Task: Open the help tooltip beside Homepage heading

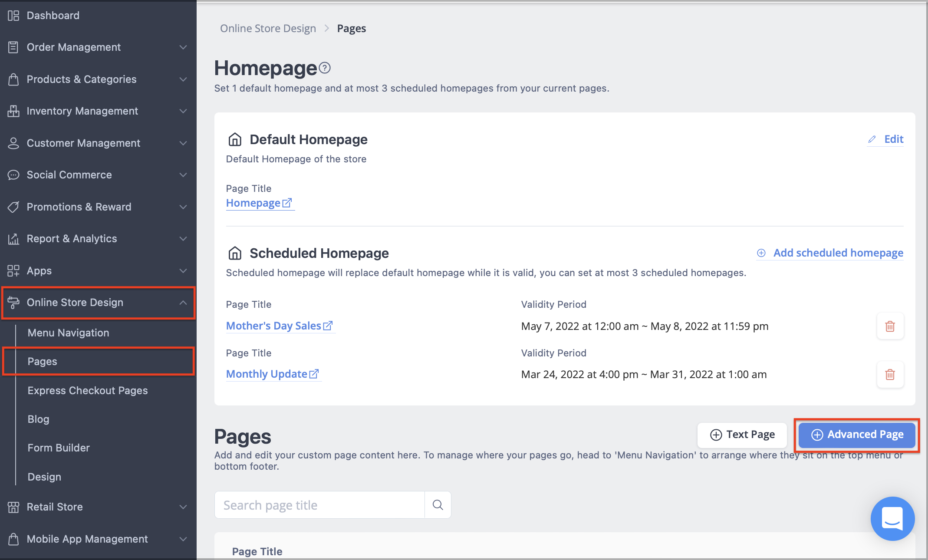Action: (324, 67)
